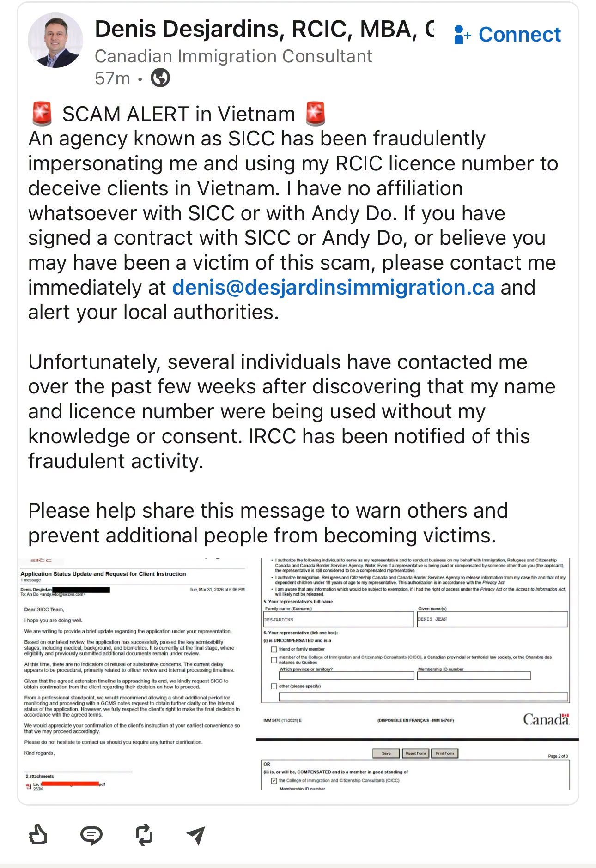The height and width of the screenshot is (868, 596).
Task: Open comments via speech bubble icon
Action: coord(91,835)
